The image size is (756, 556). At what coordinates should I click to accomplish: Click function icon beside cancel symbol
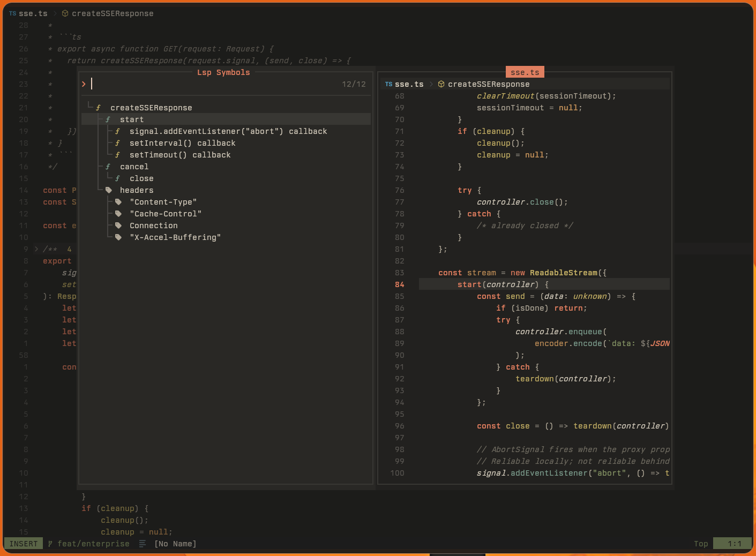(x=108, y=167)
